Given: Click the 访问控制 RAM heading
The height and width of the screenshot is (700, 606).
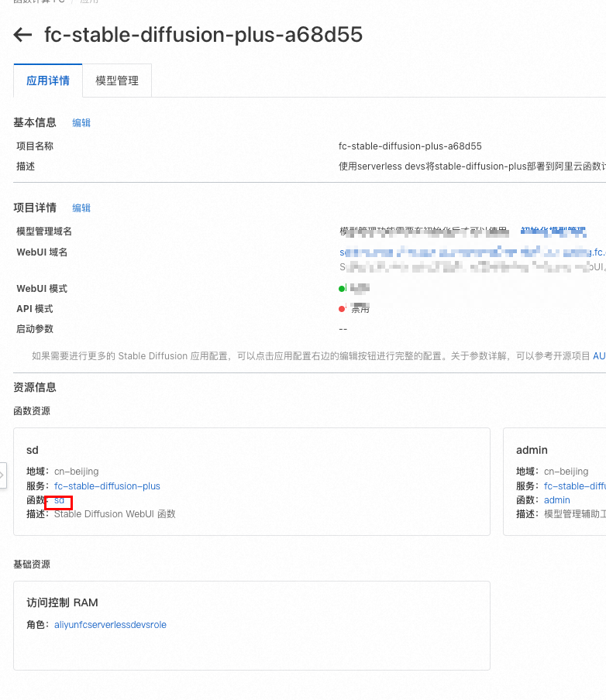Looking at the screenshot, I should pos(62,602).
